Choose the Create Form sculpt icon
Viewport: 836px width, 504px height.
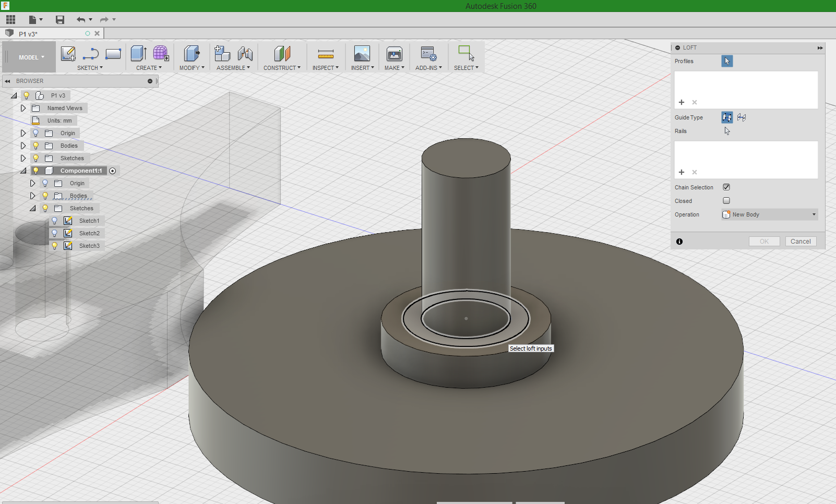pyautogui.click(x=161, y=54)
